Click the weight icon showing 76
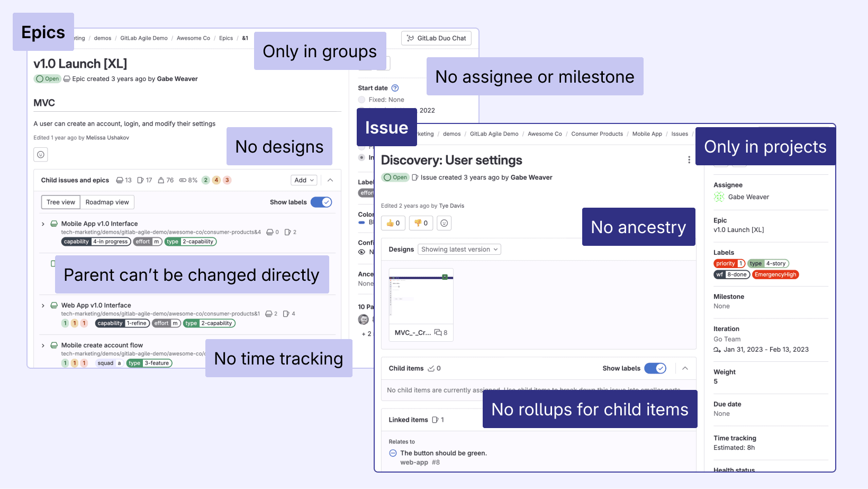 [x=161, y=180]
